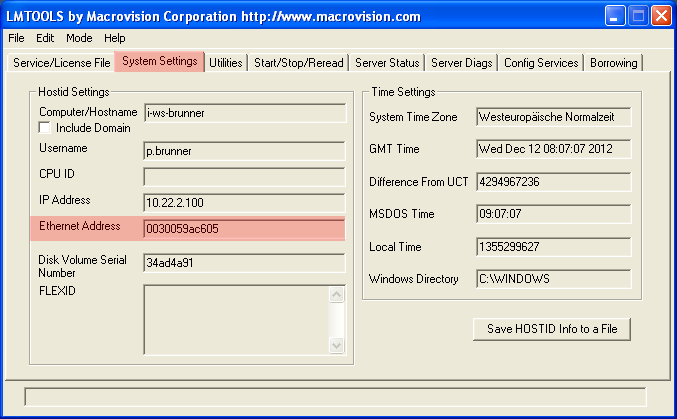Click inside the FLEXID text box
The image size is (677, 419).
pos(236,320)
